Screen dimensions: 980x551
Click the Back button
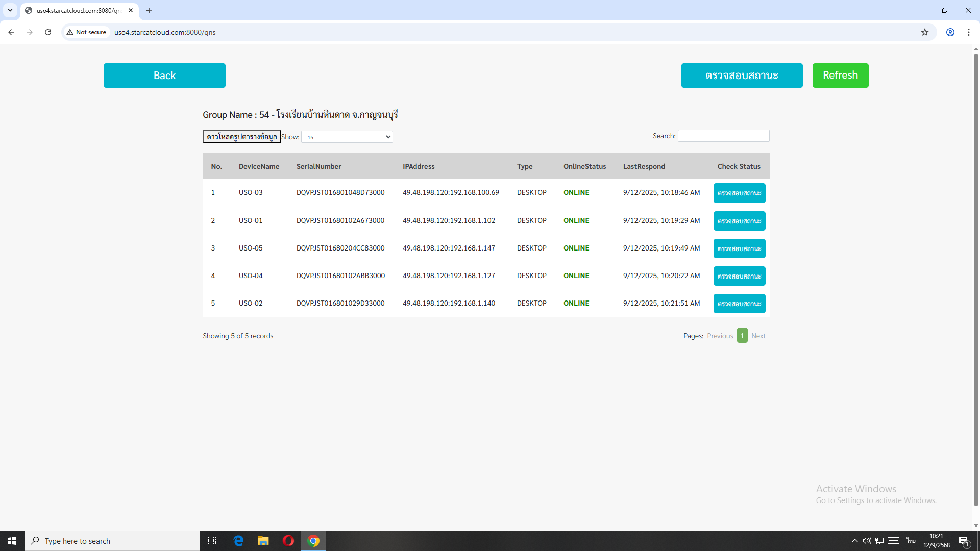(x=164, y=76)
